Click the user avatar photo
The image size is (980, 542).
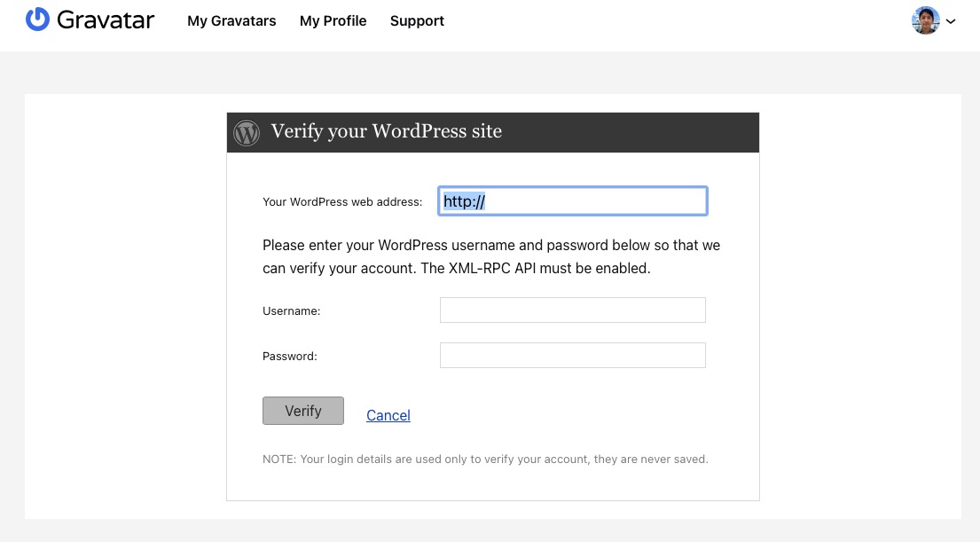coord(926,20)
